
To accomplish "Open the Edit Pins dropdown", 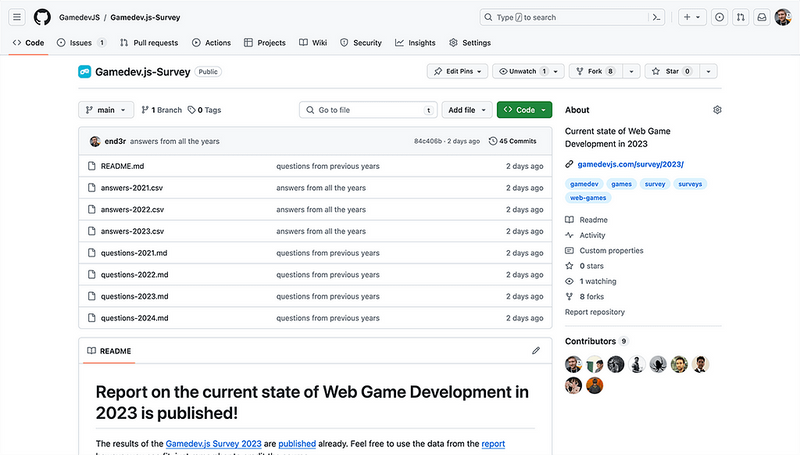I will click(458, 71).
